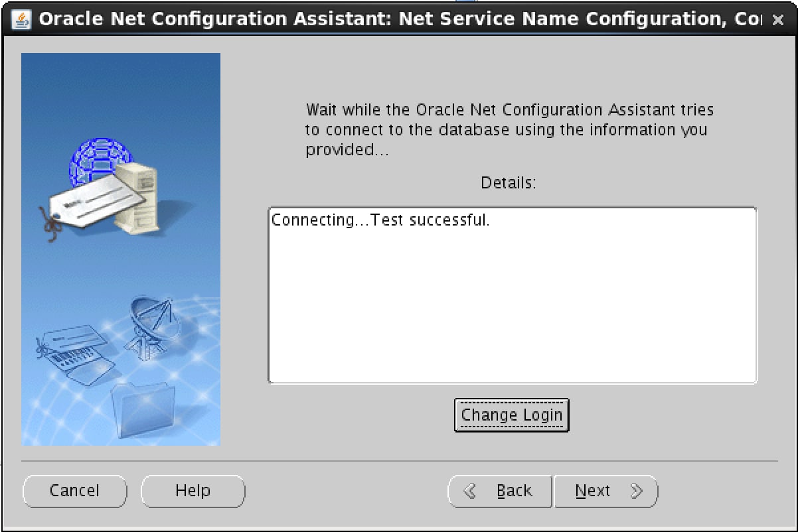
Task: Click the left chevron on Back
Action: coord(470,491)
